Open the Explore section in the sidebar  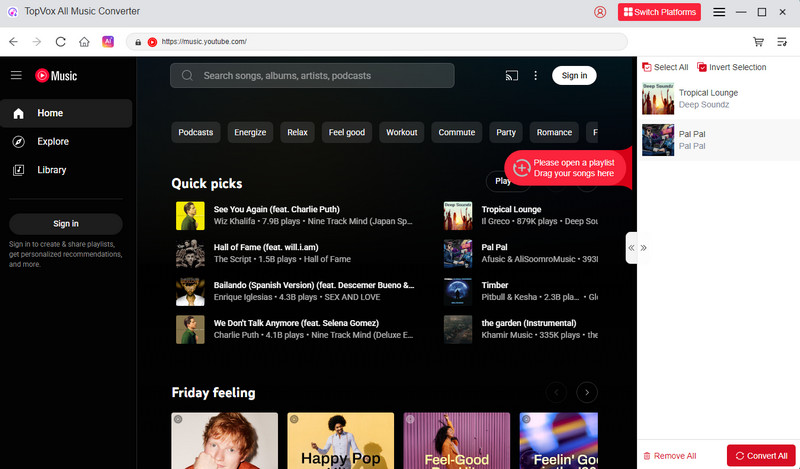coord(52,141)
